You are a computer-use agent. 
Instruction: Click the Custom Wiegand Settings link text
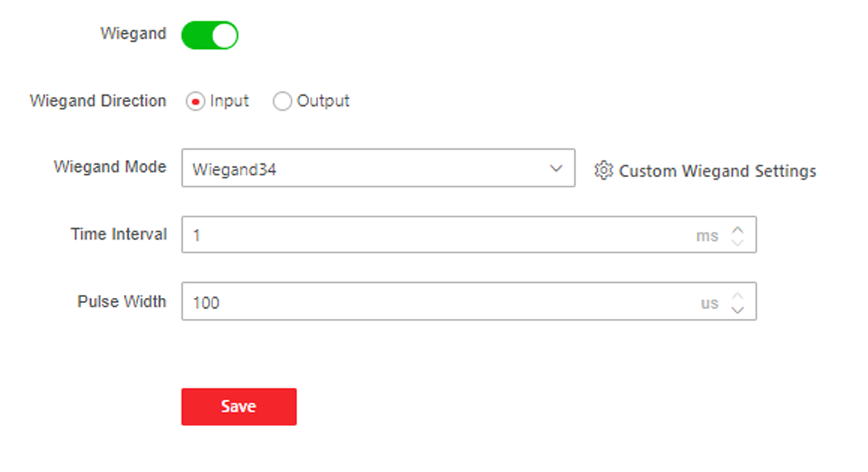[x=718, y=171]
